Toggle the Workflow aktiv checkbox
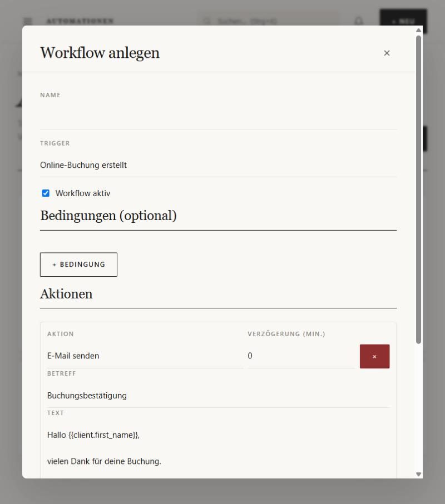 coord(46,193)
